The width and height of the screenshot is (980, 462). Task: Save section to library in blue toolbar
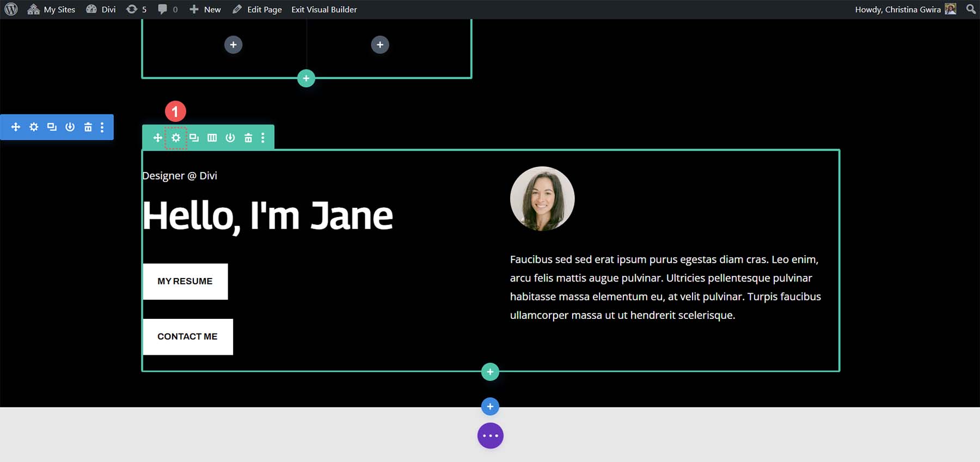pyautogui.click(x=70, y=127)
